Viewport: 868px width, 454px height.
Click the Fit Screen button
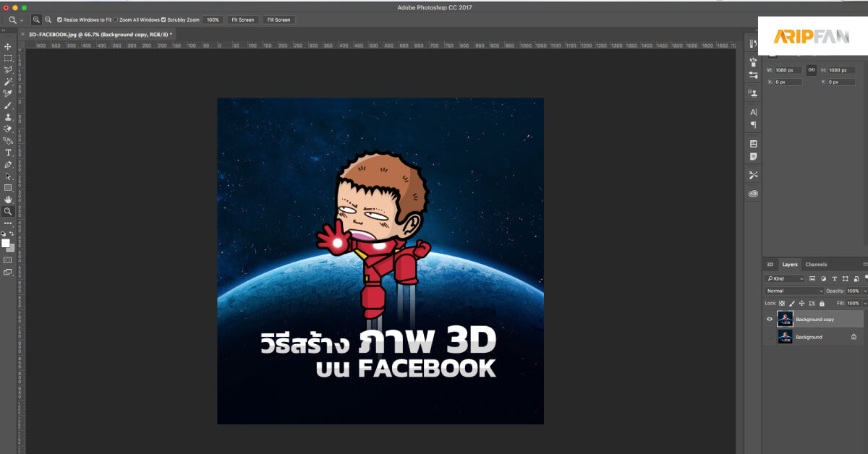(243, 20)
